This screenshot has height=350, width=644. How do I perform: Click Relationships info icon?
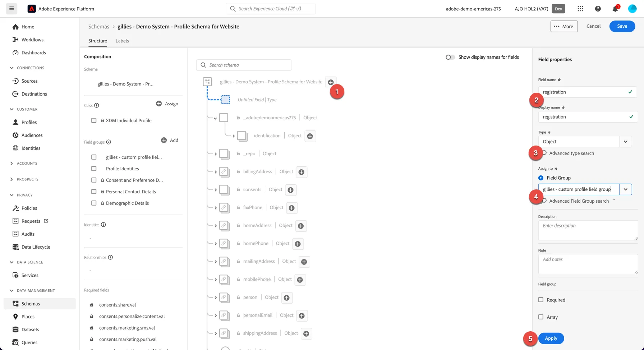[110, 257]
